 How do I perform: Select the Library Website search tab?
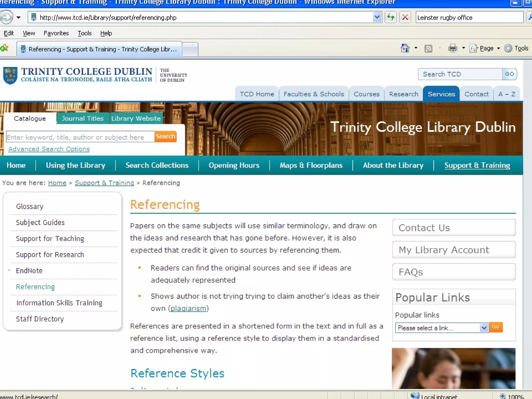coord(136,118)
